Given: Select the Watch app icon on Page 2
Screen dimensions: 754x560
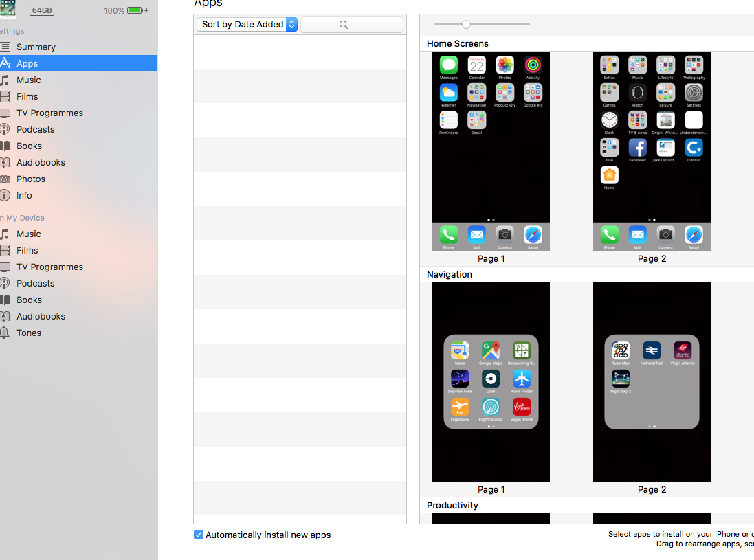Looking at the screenshot, I should [x=637, y=92].
